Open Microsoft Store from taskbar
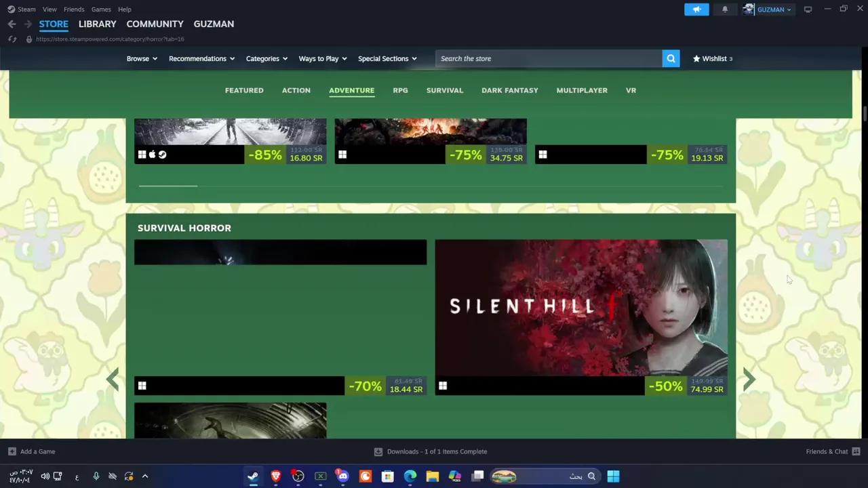Viewport: 868px width, 488px height. coord(388,476)
